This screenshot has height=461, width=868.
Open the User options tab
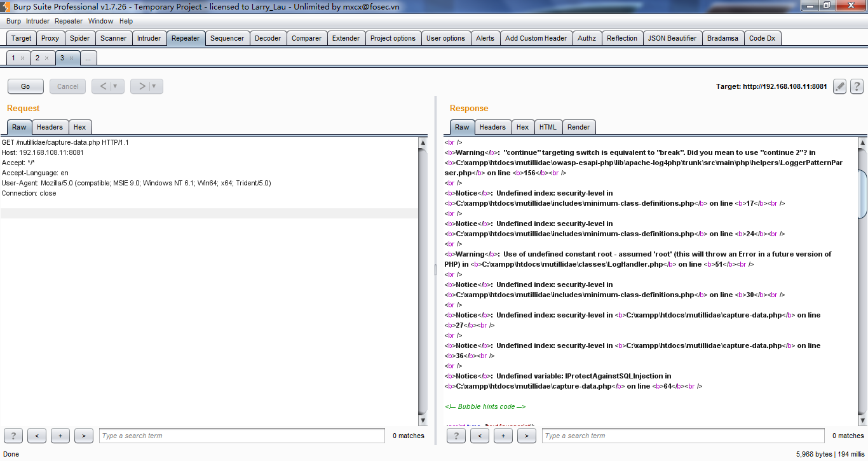(445, 38)
